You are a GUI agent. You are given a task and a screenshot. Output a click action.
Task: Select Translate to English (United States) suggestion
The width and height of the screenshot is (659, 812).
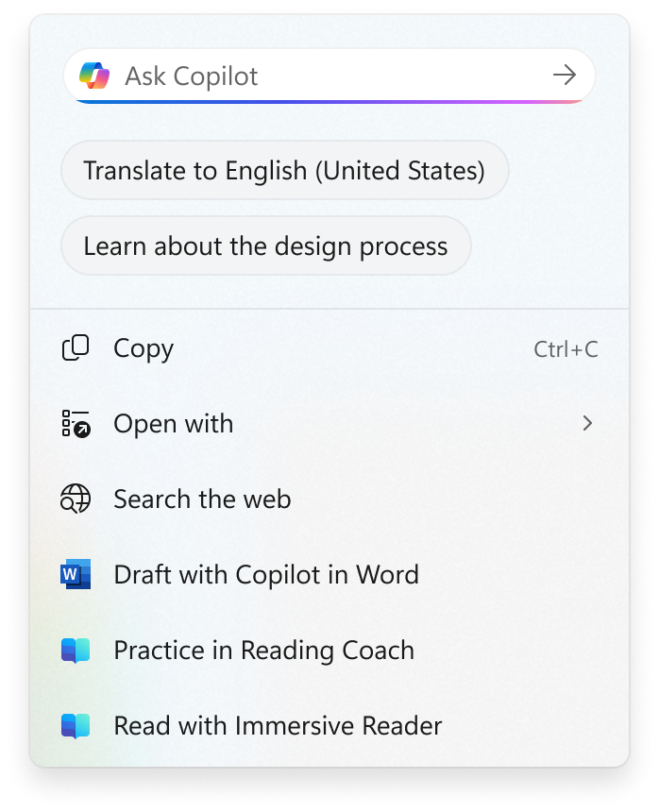284,171
